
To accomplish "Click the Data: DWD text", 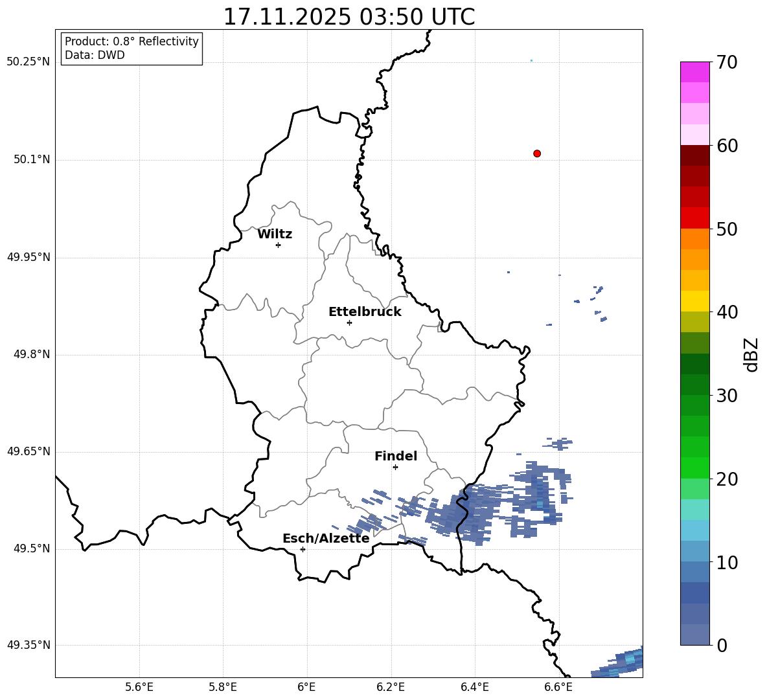I will [x=95, y=55].
